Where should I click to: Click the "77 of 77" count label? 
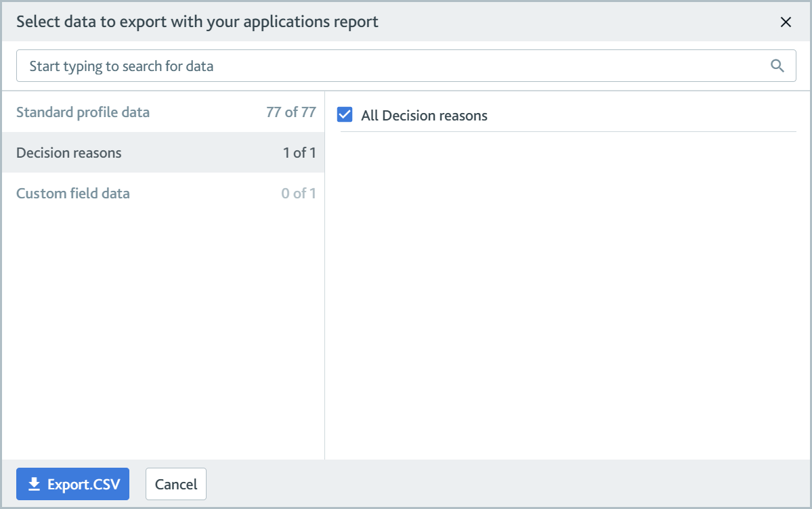click(x=291, y=112)
